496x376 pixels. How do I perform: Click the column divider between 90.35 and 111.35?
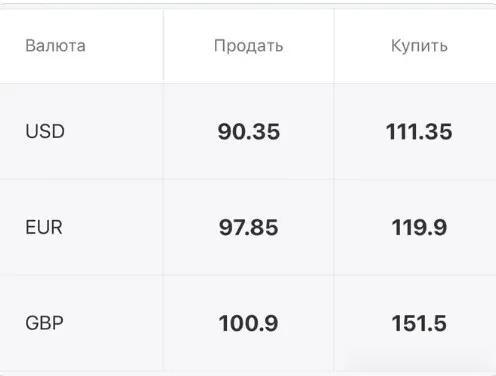pyautogui.click(x=334, y=131)
